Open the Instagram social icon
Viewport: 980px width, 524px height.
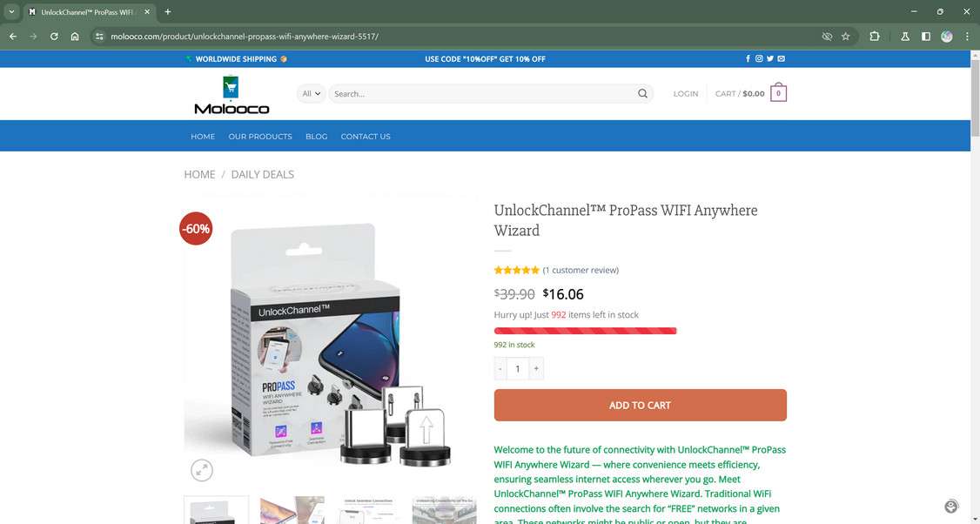pos(759,59)
